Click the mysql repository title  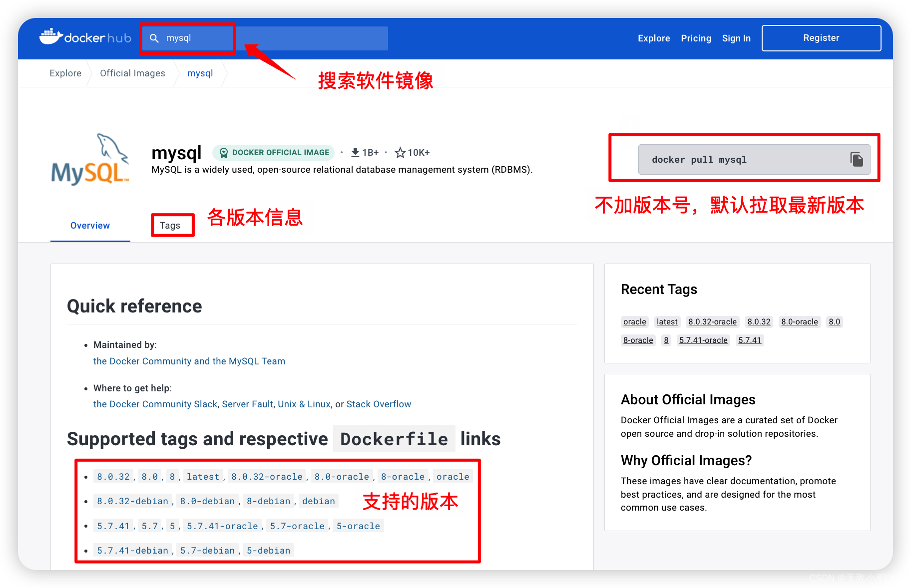tap(176, 153)
